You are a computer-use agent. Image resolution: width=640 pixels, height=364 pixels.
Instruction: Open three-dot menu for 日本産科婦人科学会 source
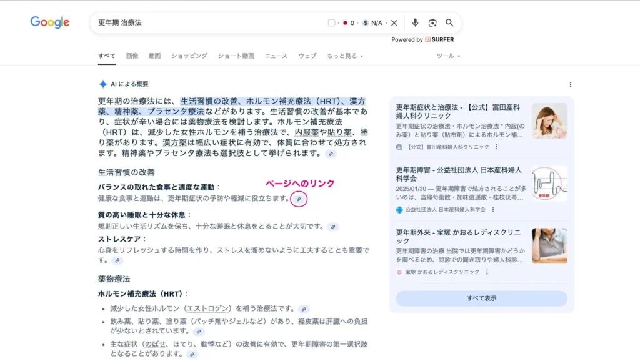(x=492, y=210)
